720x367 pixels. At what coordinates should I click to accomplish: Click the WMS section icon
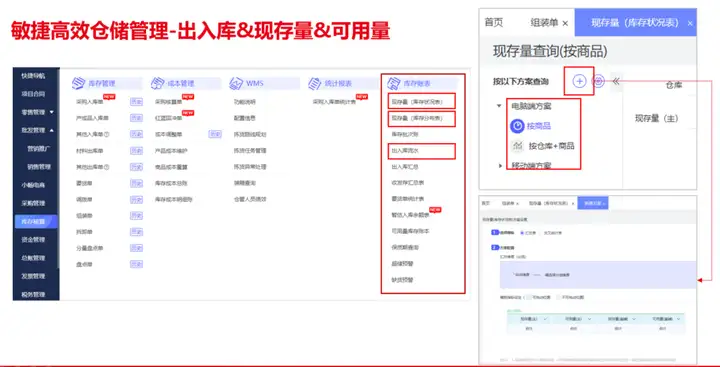236,83
